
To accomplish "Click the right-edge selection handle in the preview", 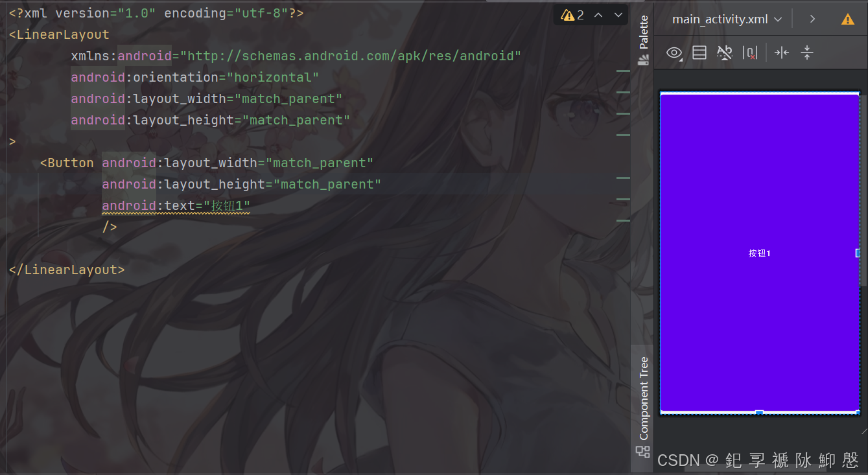I will pyautogui.click(x=858, y=253).
